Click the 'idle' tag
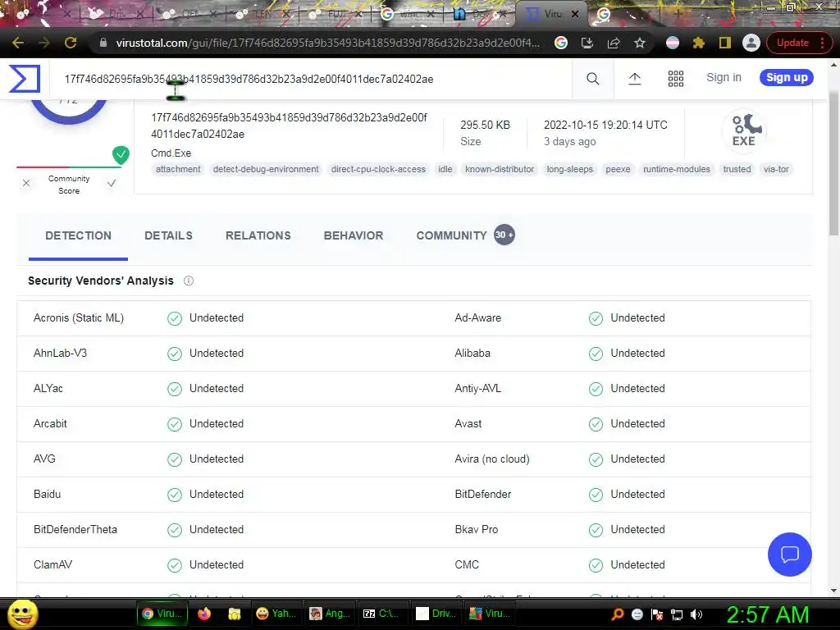 pos(445,169)
